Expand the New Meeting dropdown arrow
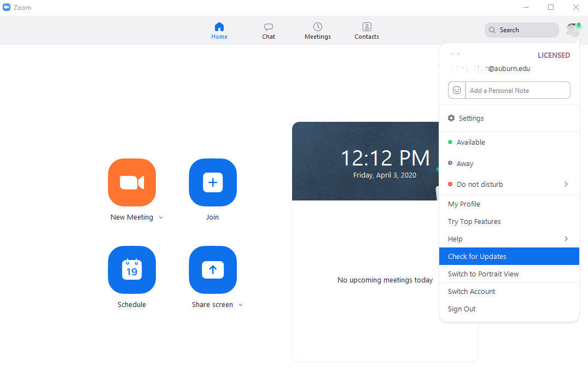 [x=161, y=217]
